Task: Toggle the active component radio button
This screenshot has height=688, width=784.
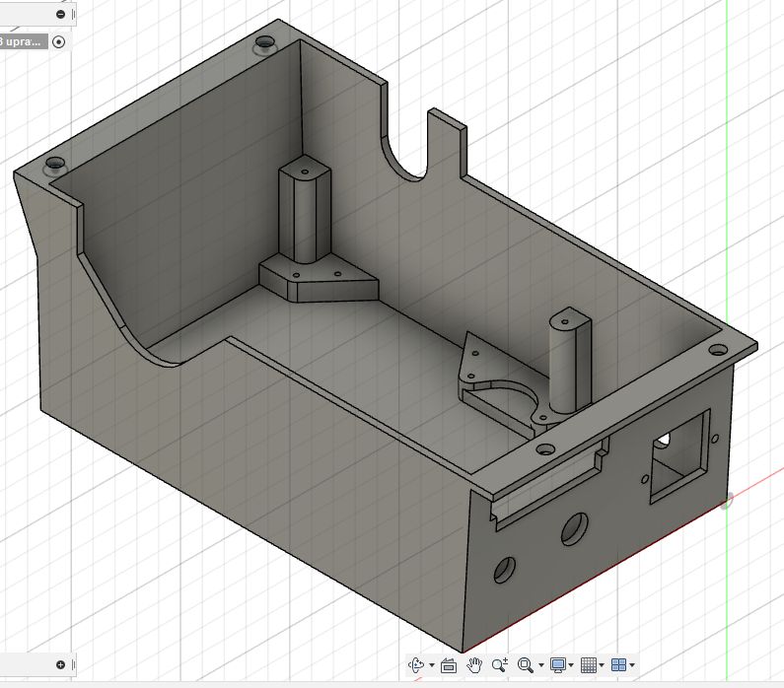Action: click(x=59, y=41)
